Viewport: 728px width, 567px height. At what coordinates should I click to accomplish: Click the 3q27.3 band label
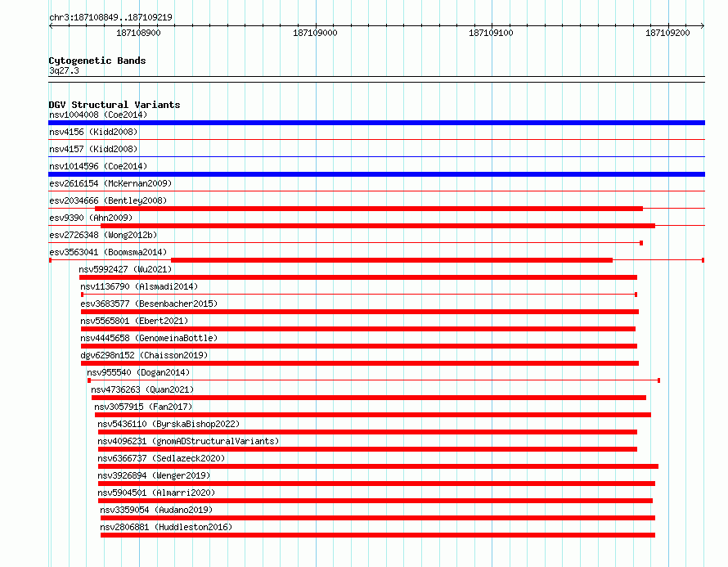[64, 70]
